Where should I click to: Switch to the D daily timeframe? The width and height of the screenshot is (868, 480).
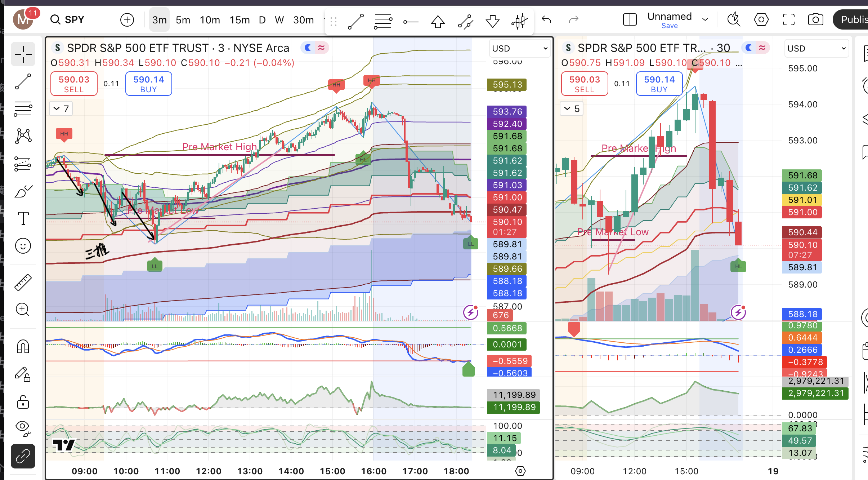[262, 20]
